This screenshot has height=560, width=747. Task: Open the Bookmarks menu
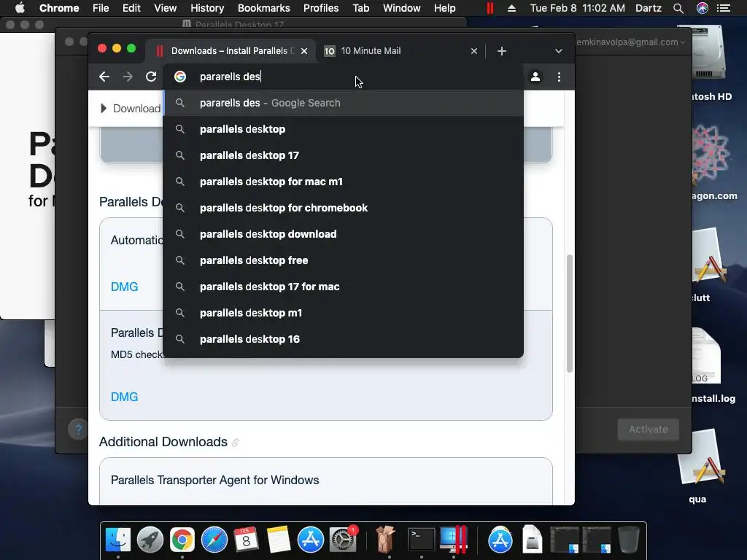263,8
